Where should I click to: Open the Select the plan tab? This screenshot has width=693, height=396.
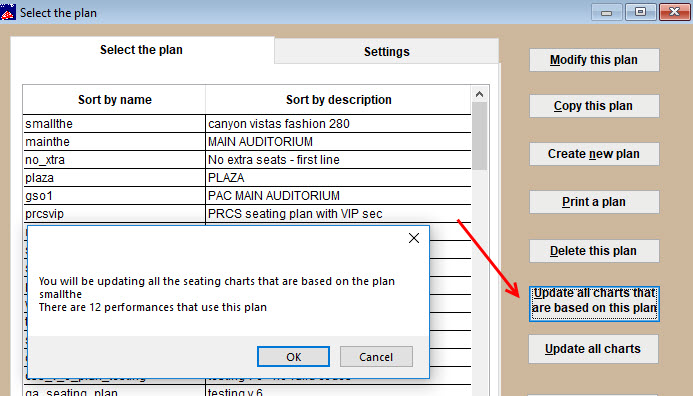click(x=141, y=50)
